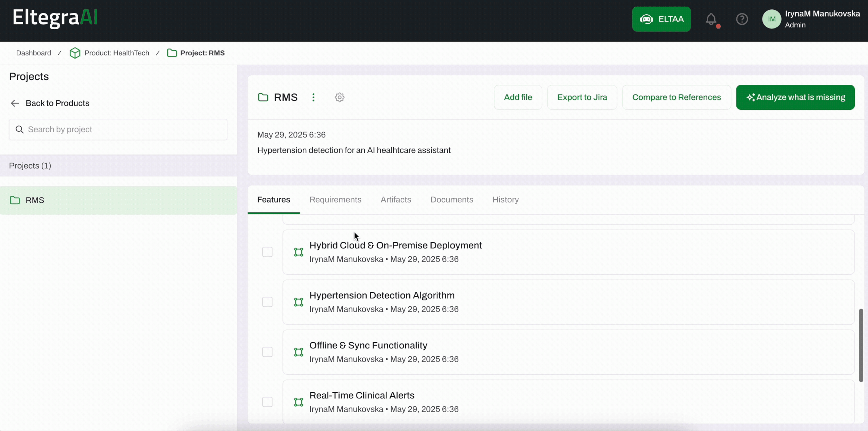
Task: Click the IM user avatar
Action: [x=771, y=19]
